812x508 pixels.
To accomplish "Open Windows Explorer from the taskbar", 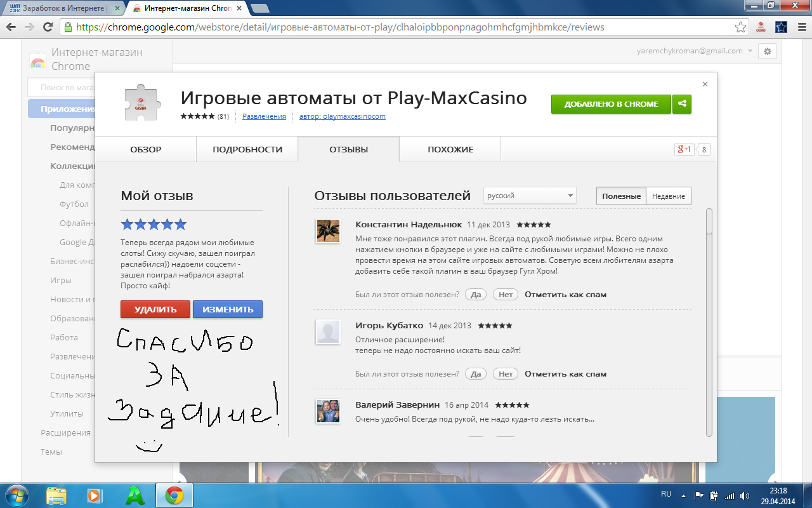I will [56, 495].
